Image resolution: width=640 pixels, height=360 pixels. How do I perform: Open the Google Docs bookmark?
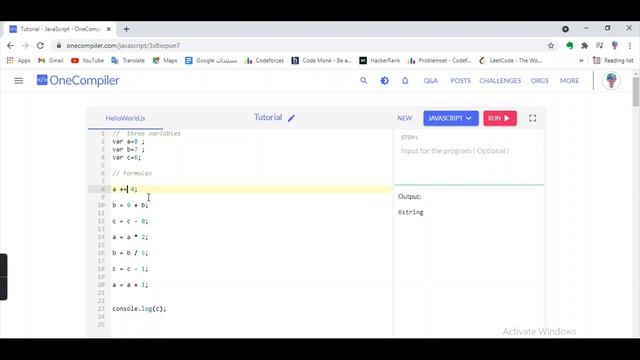211,60
